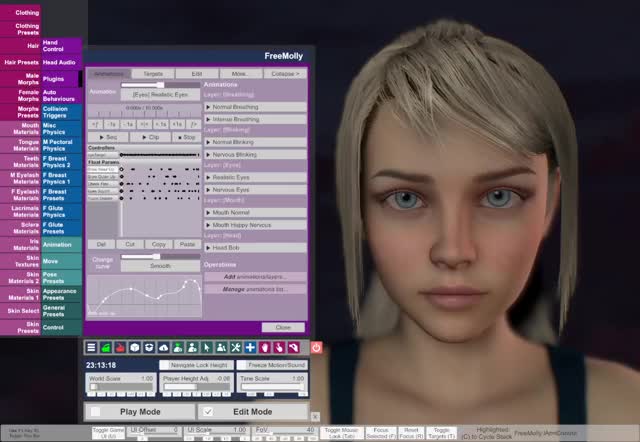Open the Smooth curve type dropdown
This screenshot has height=442, width=640.
(160, 266)
